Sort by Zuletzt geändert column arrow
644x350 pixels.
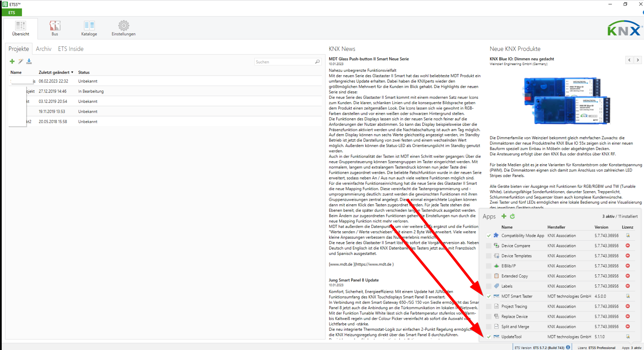click(x=72, y=72)
